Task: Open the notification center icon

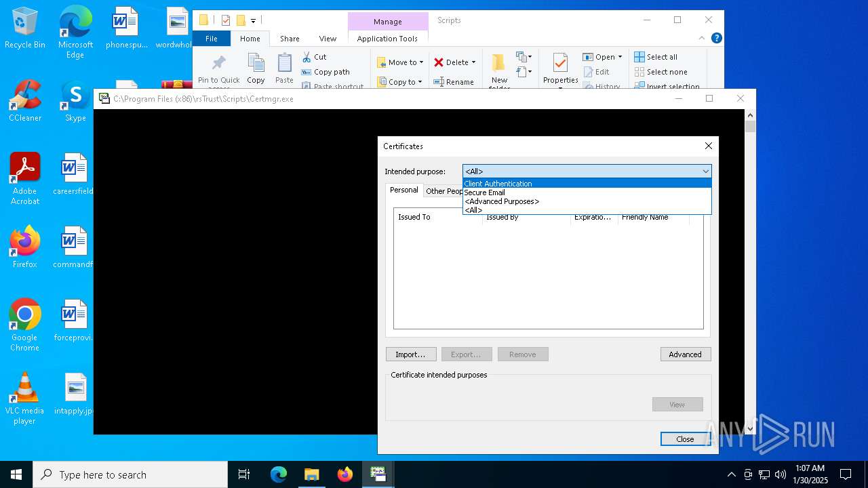Action: coord(846,474)
